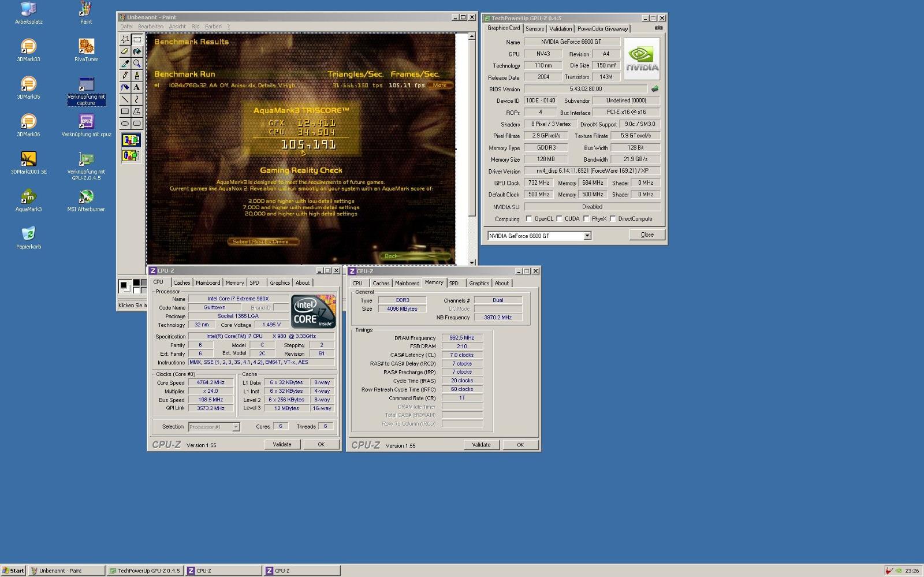Open Mainboard tab in left CPU-Z window
The width and height of the screenshot is (924, 577).
pyautogui.click(x=208, y=283)
